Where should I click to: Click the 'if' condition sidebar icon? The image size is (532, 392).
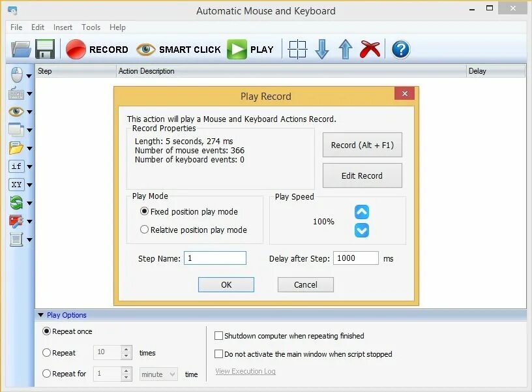point(16,166)
